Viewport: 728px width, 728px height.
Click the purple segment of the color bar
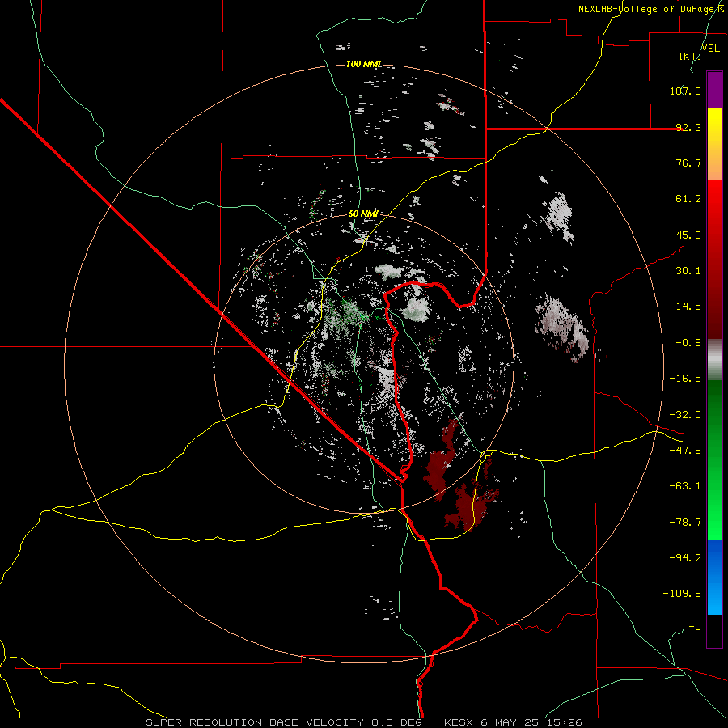click(714, 90)
